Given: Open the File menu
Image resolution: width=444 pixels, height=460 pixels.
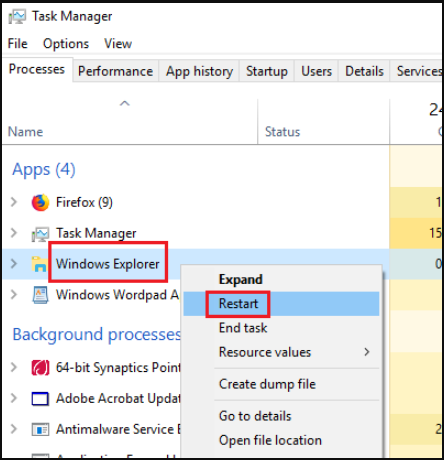Looking at the screenshot, I should 18,44.
